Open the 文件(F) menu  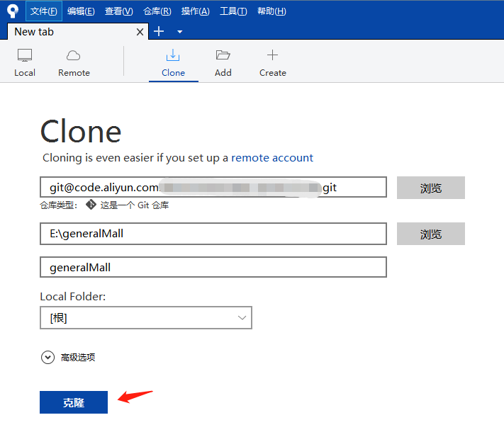click(44, 11)
